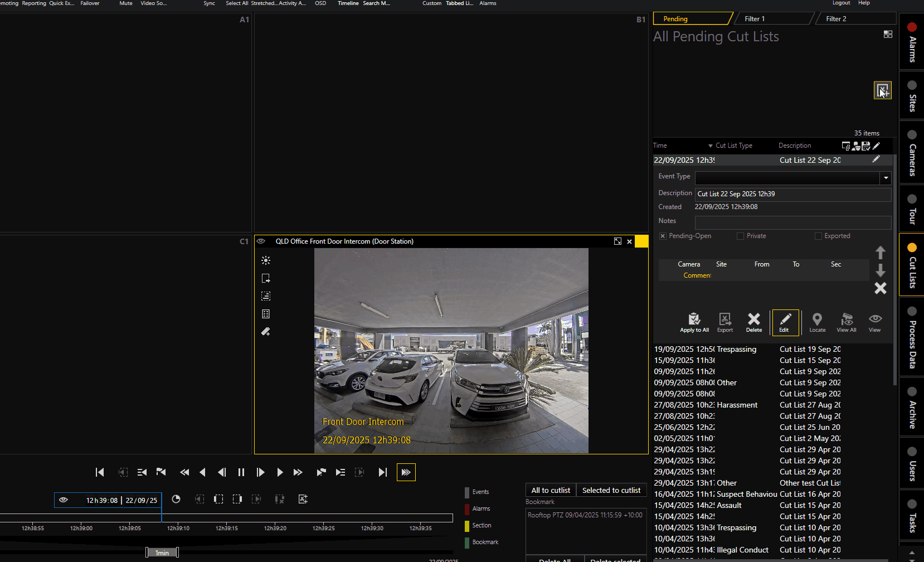Open the Event Type dropdown
The height and width of the screenshot is (562, 924).
pyautogui.click(x=886, y=178)
